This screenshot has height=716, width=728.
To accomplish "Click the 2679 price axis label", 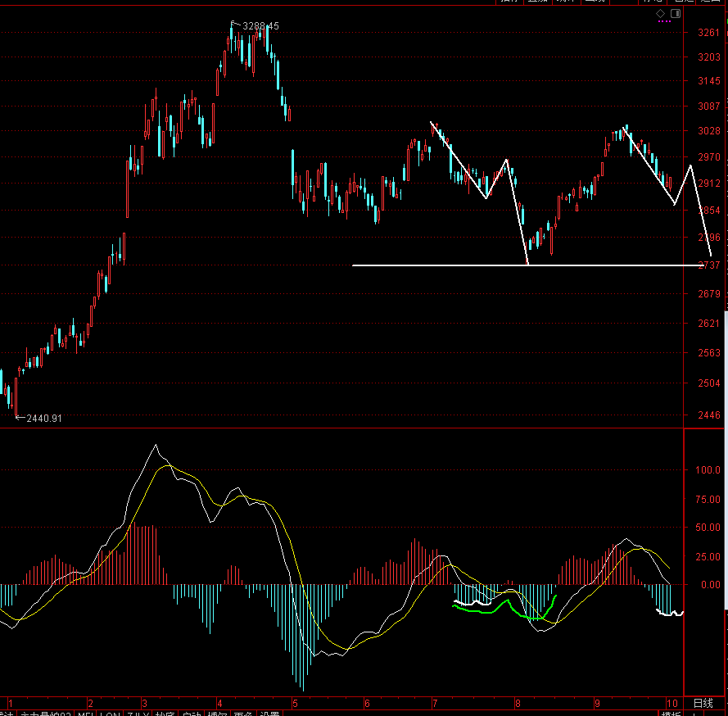I will pyautogui.click(x=709, y=294).
